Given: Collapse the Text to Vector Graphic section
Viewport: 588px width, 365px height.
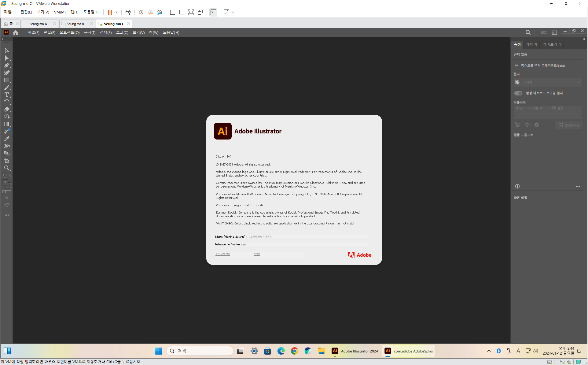Looking at the screenshot, I should (516, 65).
